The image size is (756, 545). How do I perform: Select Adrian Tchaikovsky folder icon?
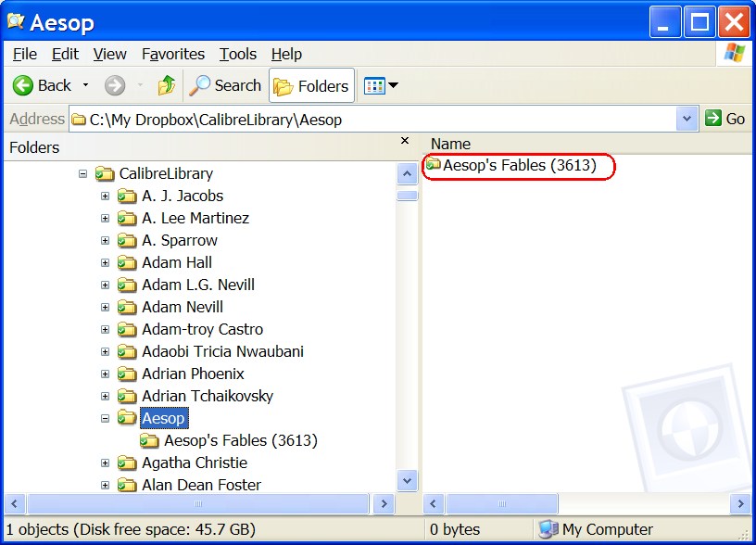coord(127,396)
